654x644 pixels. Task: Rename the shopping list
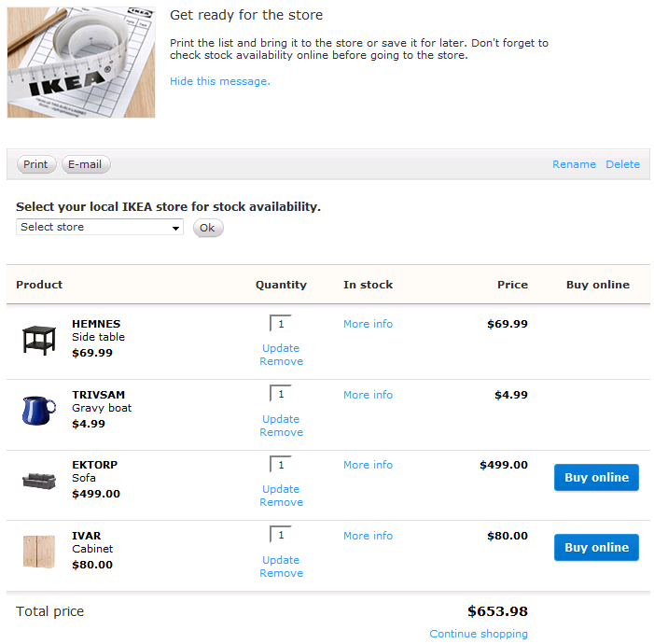click(574, 164)
